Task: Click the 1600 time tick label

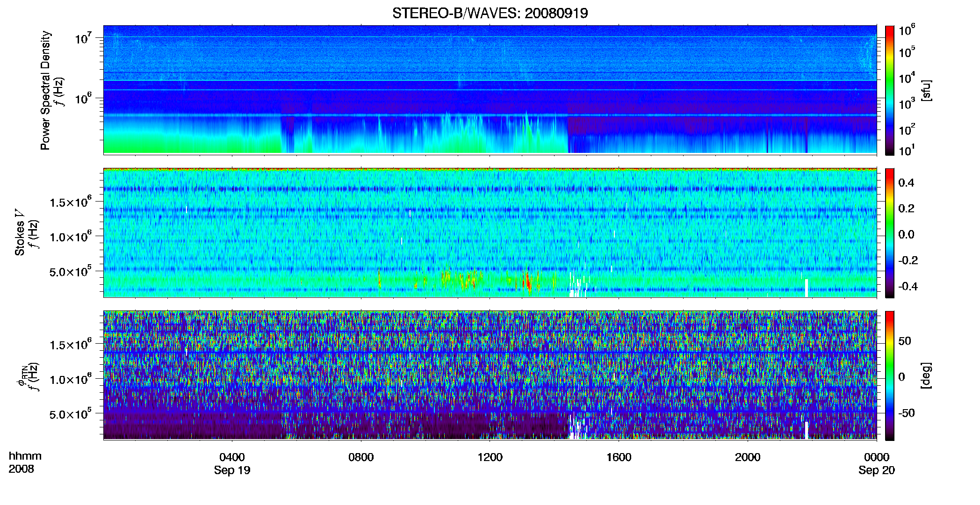Action: click(619, 457)
